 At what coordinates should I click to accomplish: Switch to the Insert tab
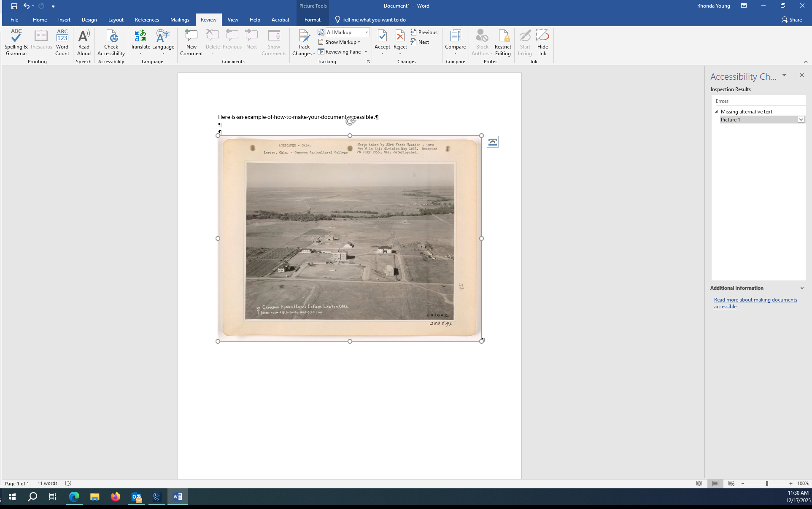pos(64,20)
